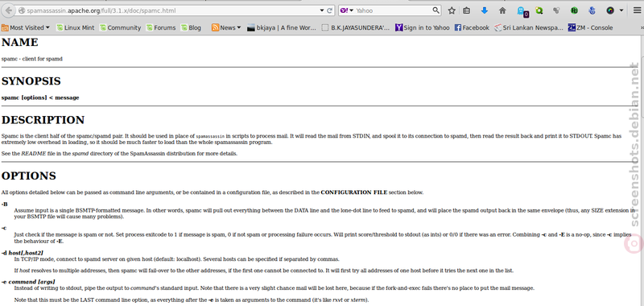Open the Community bookmark
The image size is (644, 306).
click(120, 27)
